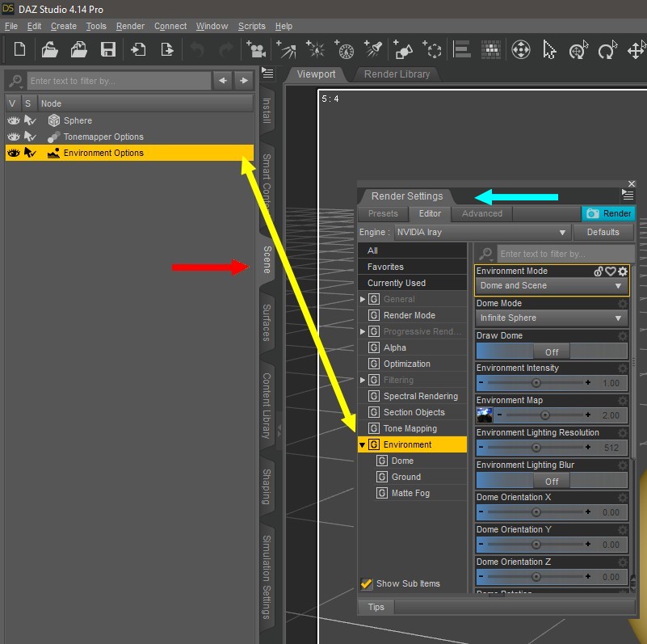The image size is (647, 644).
Task: Toggle visibility of Environment Options node
Action: [14, 153]
